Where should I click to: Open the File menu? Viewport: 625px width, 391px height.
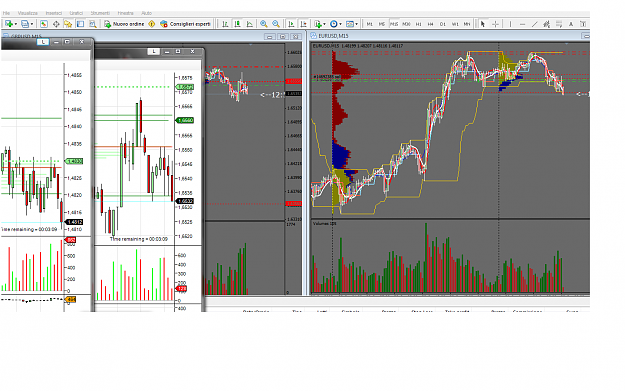pos(6,13)
